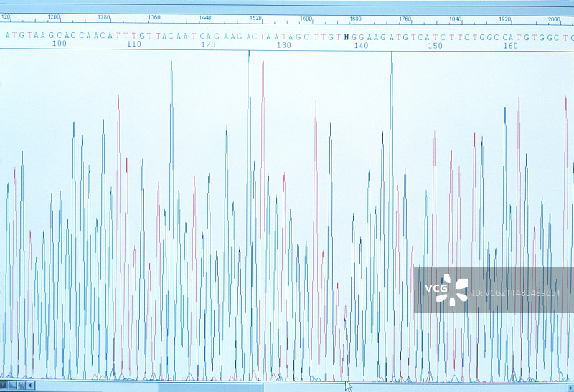Viewport: 574px width, 392px height.
Task: Select base position label 140
Action: (x=360, y=45)
